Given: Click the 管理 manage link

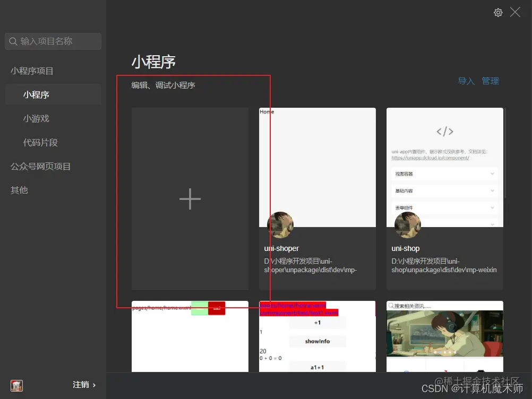Looking at the screenshot, I should point(490,81).
